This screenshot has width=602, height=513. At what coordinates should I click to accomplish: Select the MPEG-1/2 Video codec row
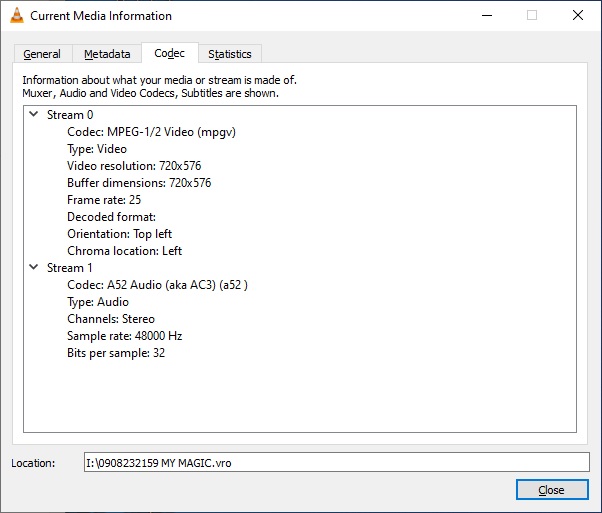click(x=151, y=132)
